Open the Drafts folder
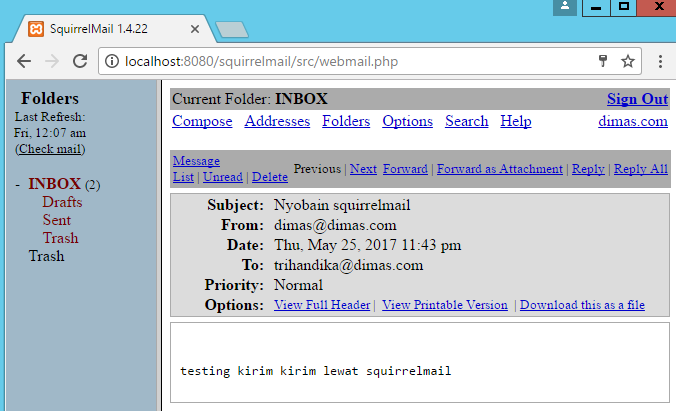This screenshot has height=411, width=676. [62, 202]
